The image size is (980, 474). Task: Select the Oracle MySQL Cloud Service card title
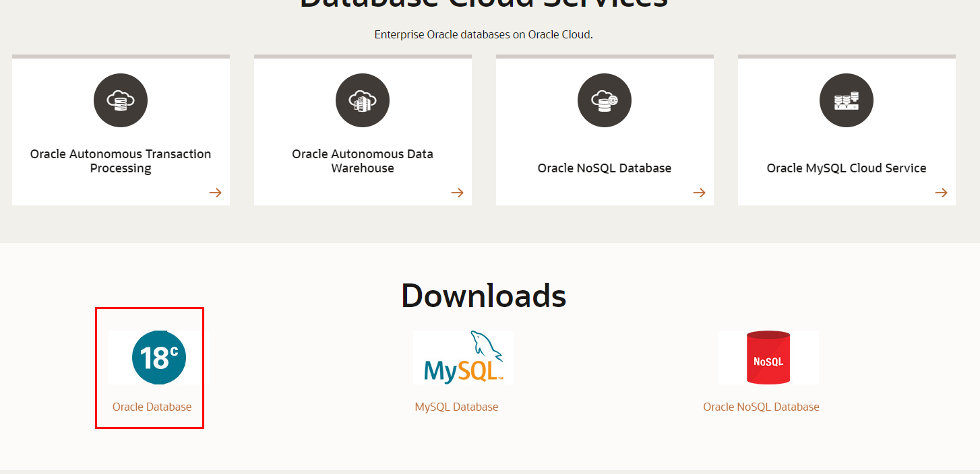tap(847, 168)
